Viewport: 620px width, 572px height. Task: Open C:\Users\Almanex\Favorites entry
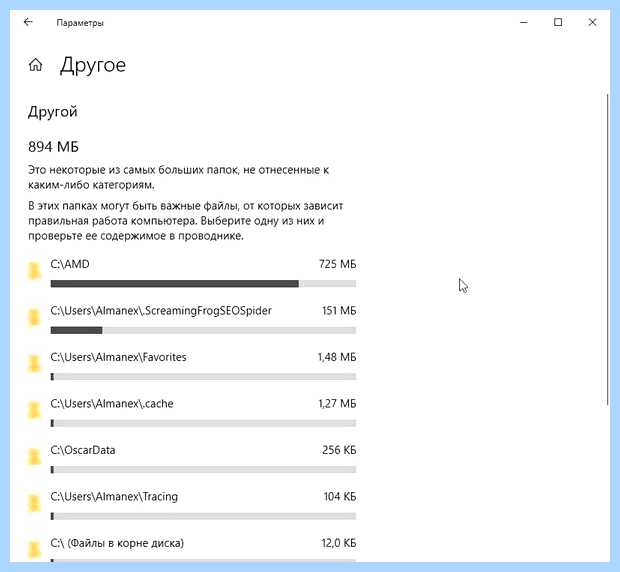click(192, 366)
